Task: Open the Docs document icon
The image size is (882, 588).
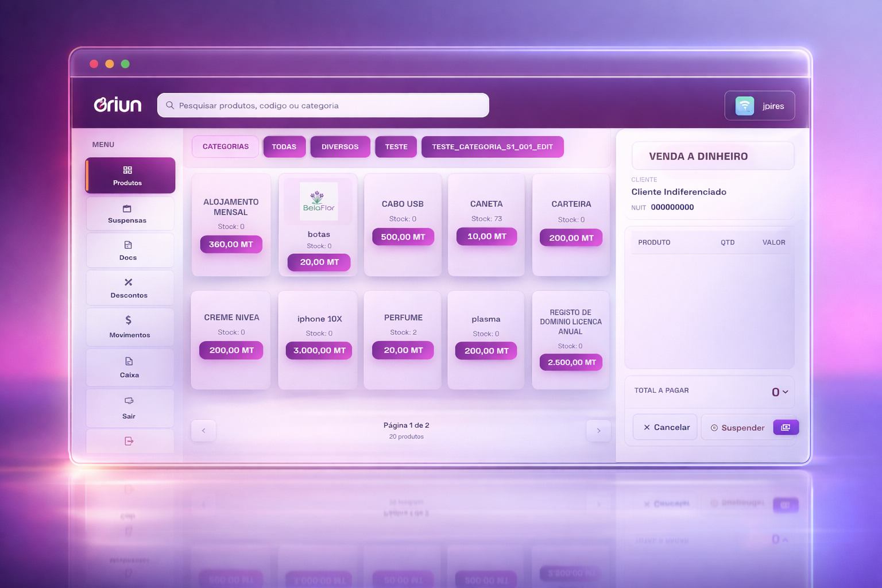Action: (128, 245)
